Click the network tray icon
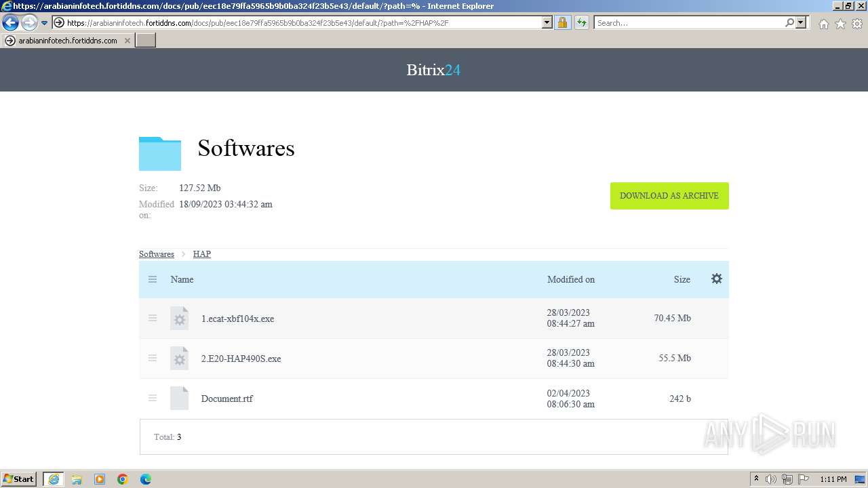This screenshot has width=868, height=488. (x=787, y=479)
